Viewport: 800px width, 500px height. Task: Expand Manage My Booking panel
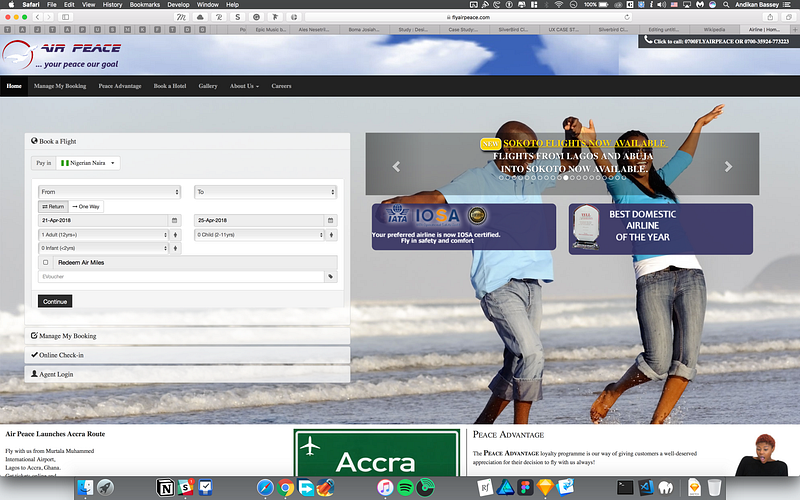coord(187,336)
